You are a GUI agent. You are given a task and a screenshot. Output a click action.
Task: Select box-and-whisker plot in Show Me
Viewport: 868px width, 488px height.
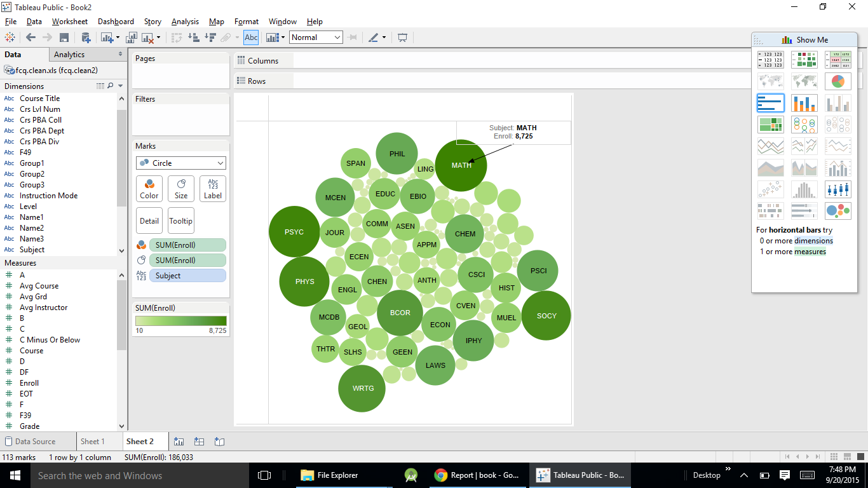838,189
